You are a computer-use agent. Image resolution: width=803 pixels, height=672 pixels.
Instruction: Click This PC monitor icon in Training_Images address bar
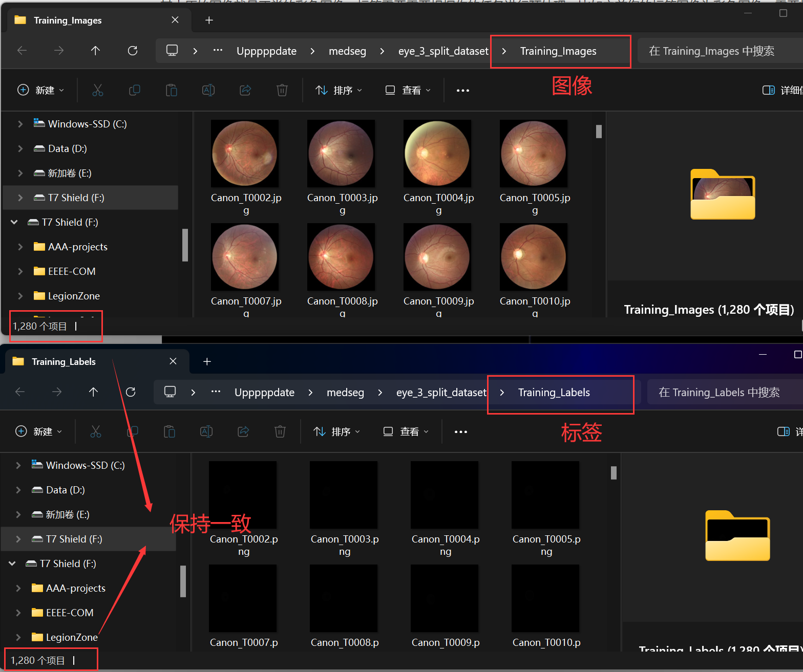point(172,50)
